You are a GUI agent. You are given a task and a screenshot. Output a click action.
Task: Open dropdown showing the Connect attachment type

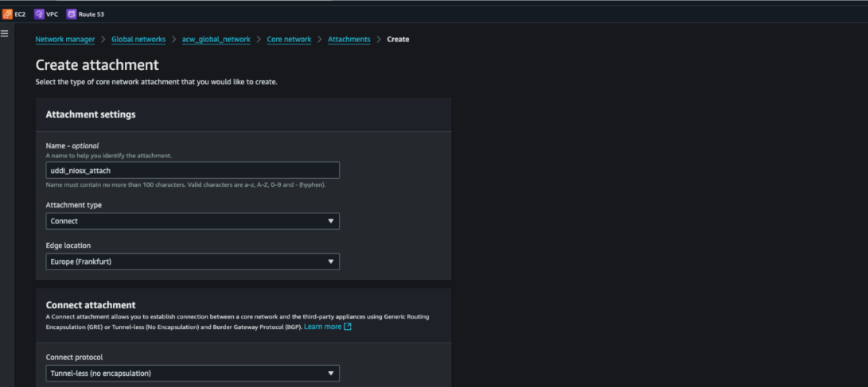(x=192, y=221)
